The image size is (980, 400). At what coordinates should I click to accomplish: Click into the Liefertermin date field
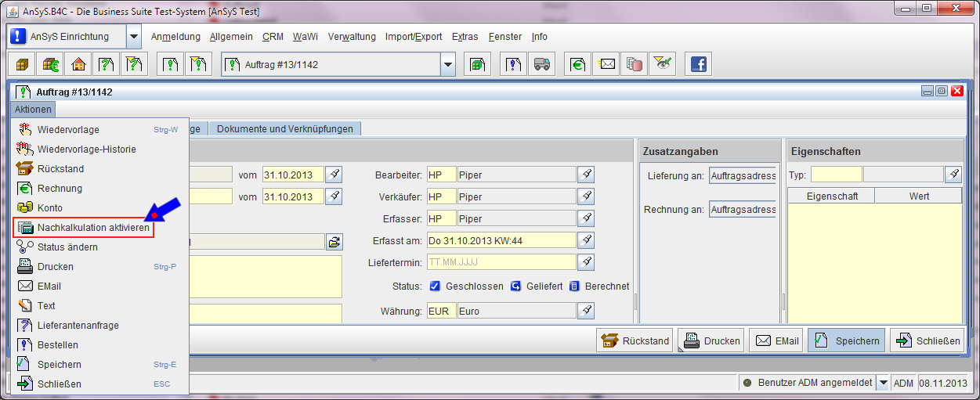pos(501,262)
